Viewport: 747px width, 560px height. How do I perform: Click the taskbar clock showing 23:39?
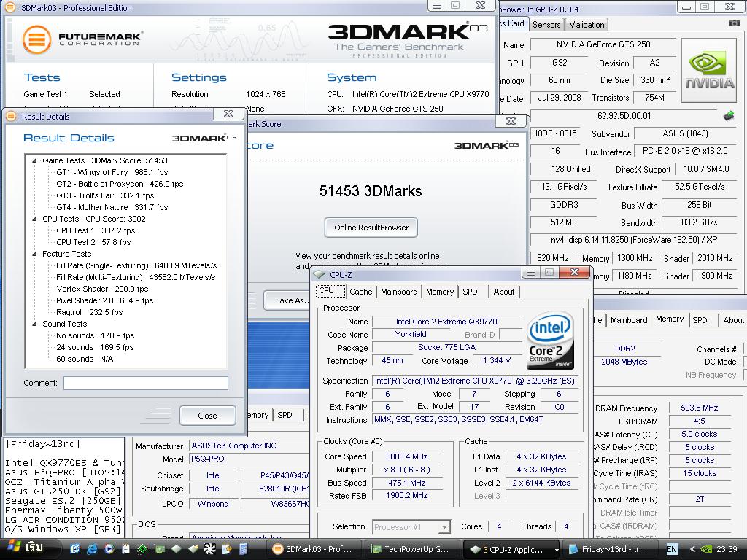(x=727, y=549)
